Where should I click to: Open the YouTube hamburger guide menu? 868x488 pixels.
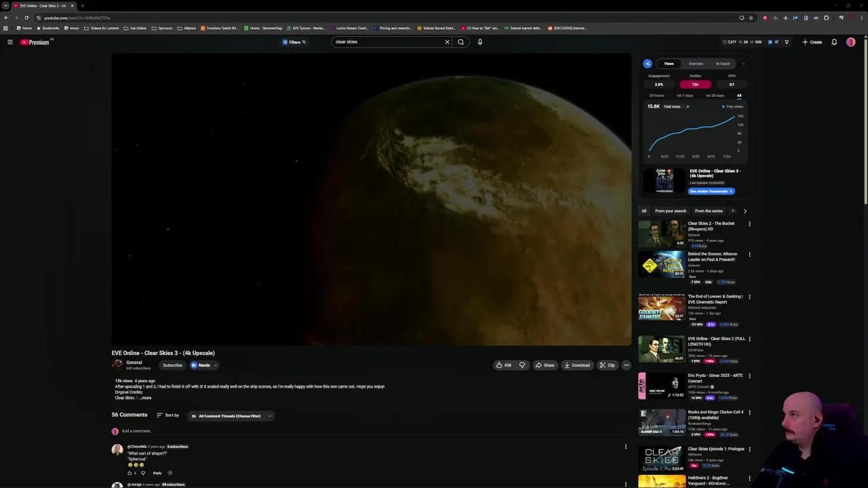10,42
